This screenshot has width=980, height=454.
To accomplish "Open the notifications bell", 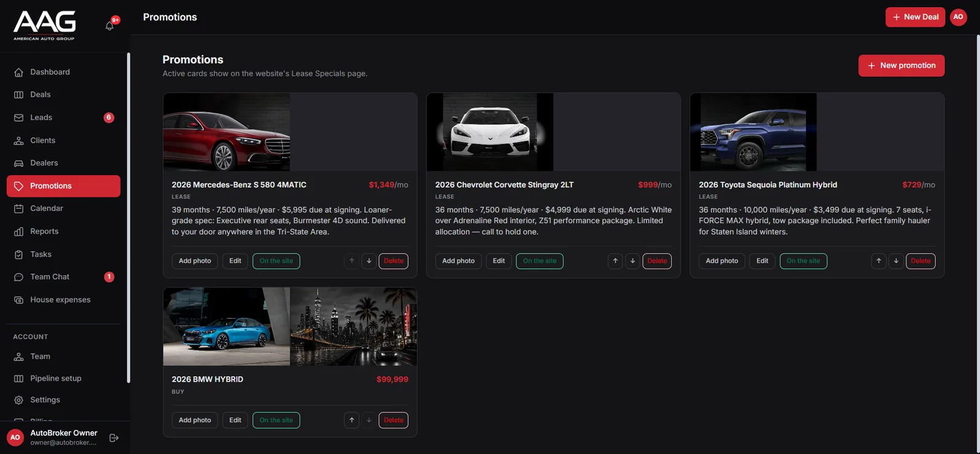I will click(x=110, y=26).
